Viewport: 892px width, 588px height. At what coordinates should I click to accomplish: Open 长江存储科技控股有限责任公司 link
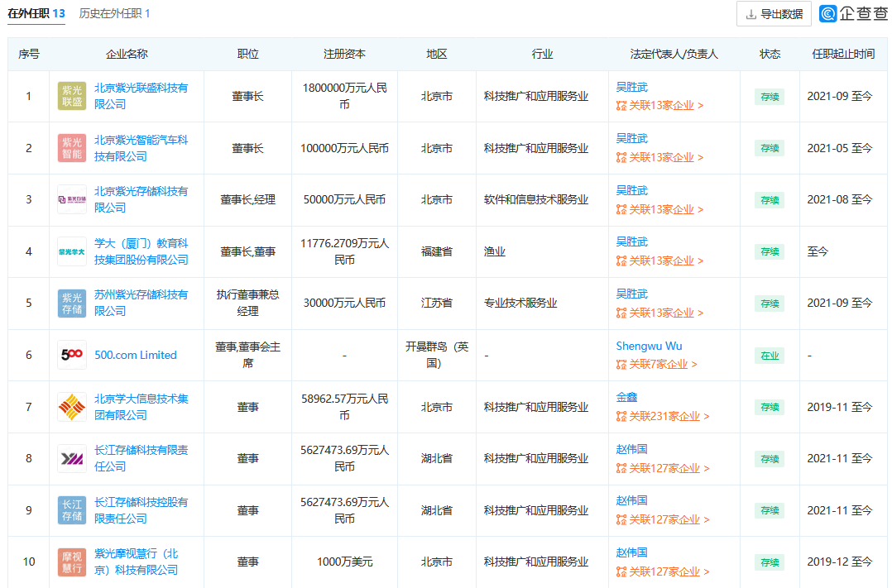(141, 510)
